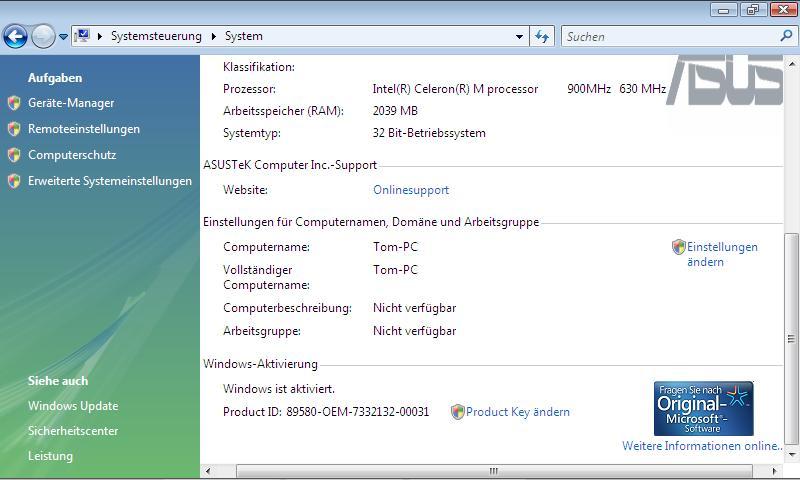The image size is (800, 480).
Task: Click vertical scrollbar down arrow
Action: coord(791,454)
